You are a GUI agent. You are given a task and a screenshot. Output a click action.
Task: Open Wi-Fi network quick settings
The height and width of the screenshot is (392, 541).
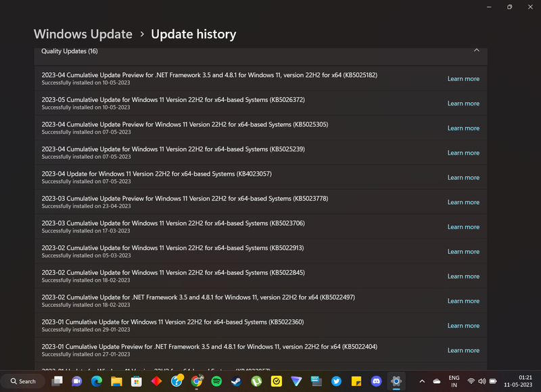point(471,381)
